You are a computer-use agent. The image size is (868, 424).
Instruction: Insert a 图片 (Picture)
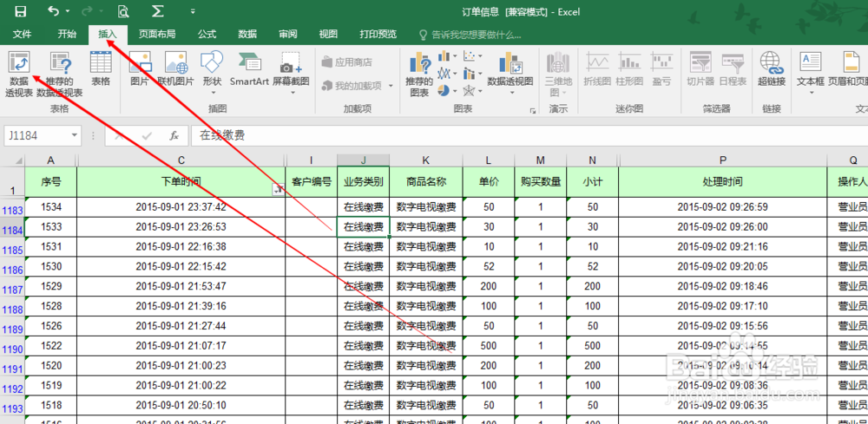[140, 69]
